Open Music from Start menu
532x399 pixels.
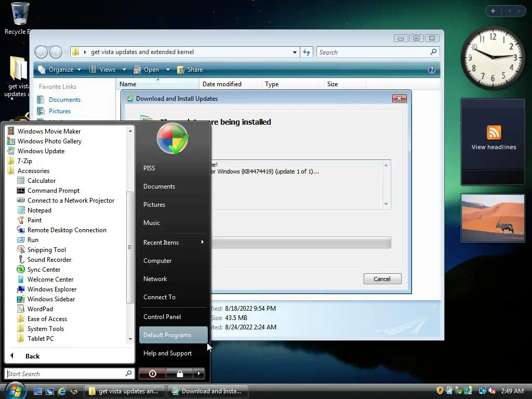(151, 222)
